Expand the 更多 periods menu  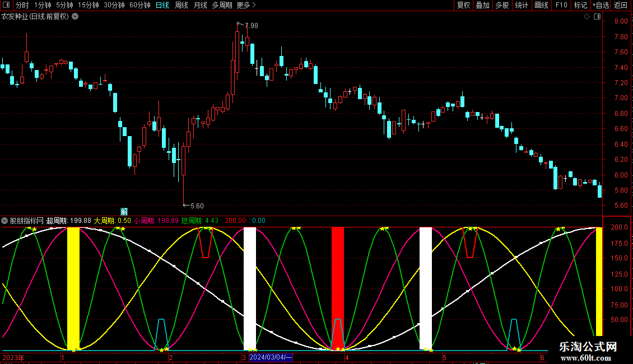(x=246, y=5)
